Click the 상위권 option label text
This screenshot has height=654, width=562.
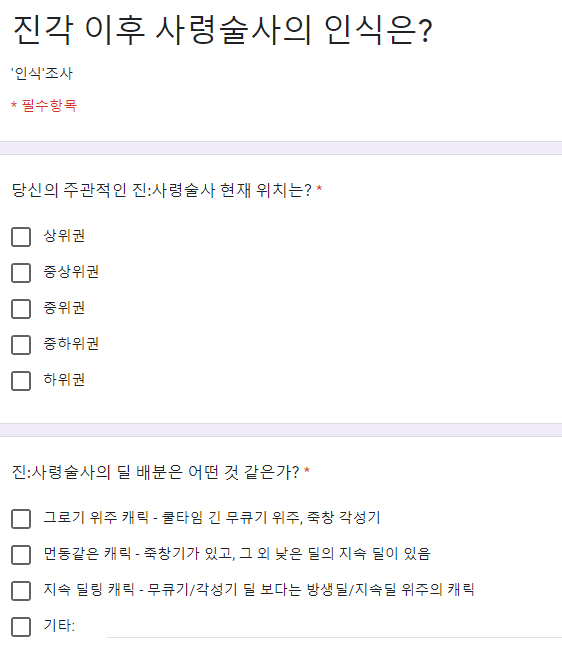[x=64, y=236]
